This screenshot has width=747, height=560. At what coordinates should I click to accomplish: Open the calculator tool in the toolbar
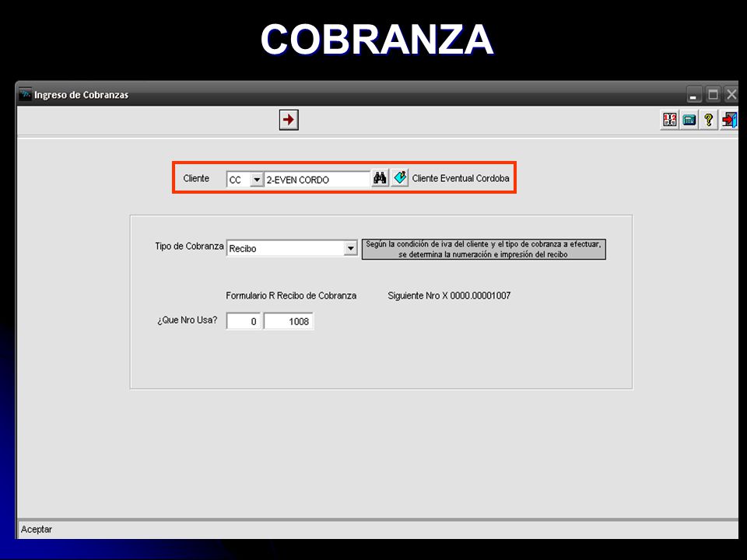(x=689, y=120)
